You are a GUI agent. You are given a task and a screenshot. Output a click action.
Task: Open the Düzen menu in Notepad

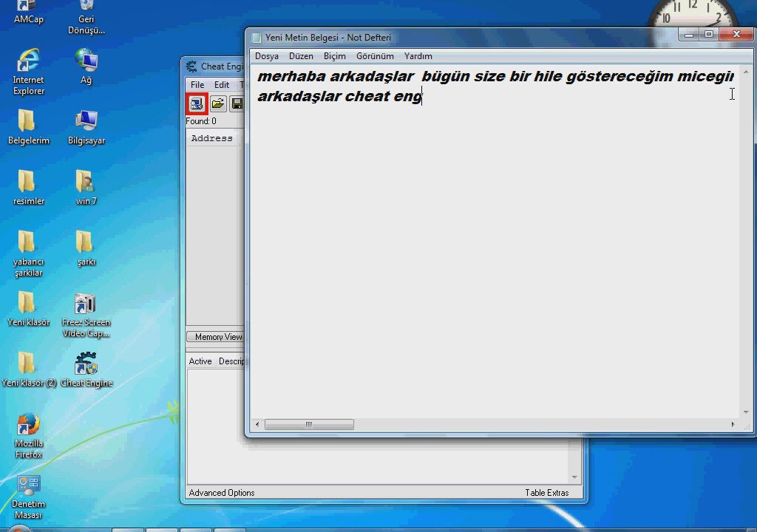(x=301, y=56)
